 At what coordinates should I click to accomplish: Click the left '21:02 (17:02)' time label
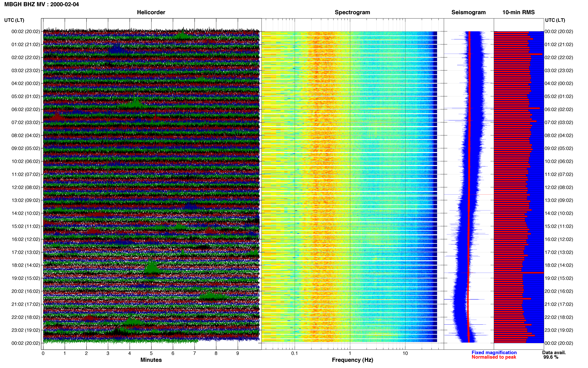tap(26, 304)
